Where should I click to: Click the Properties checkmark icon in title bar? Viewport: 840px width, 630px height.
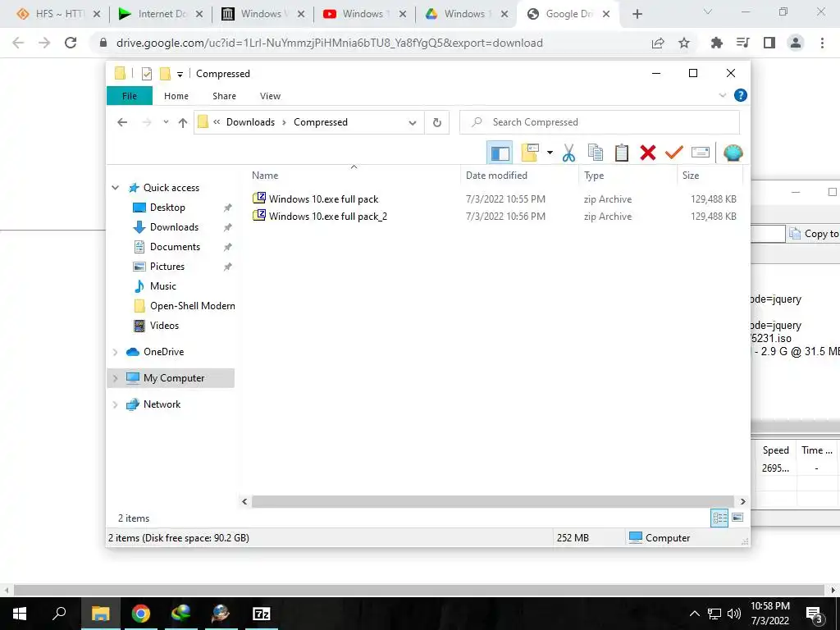(147, 74)
